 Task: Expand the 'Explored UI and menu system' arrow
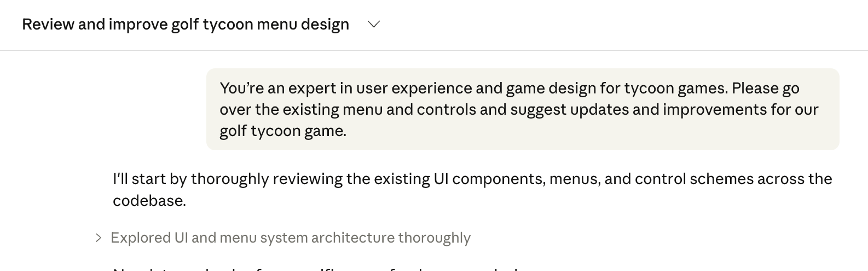(x=99, y=238)
